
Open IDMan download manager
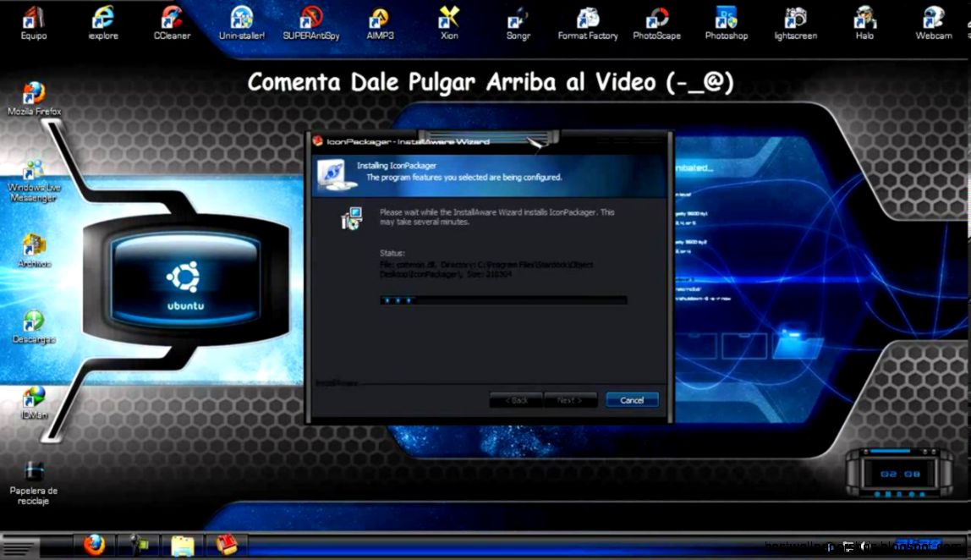[x=32, y=398]
